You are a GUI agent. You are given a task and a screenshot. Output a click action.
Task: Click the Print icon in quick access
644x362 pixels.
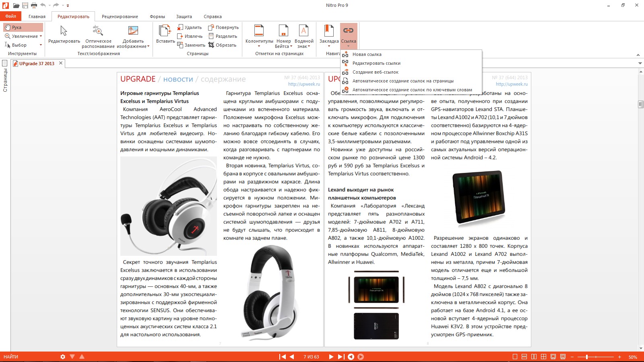[x=34, y=5]
